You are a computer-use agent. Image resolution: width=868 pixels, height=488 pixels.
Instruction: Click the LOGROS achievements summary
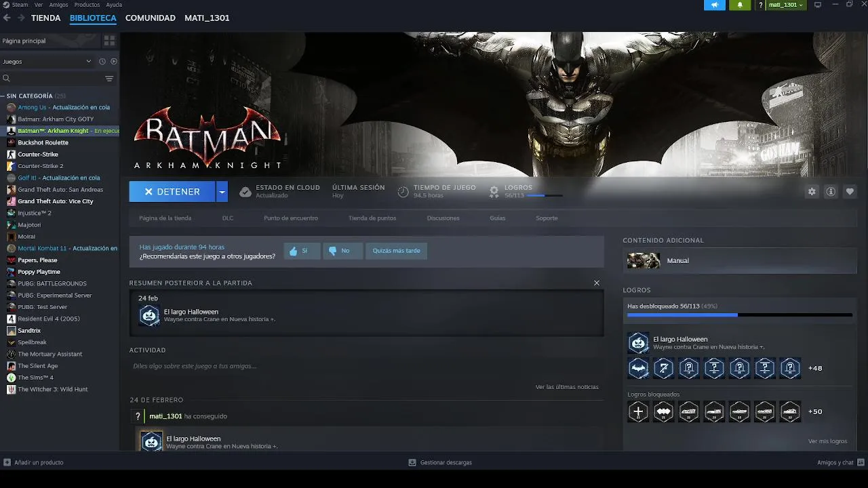point(524,191)
